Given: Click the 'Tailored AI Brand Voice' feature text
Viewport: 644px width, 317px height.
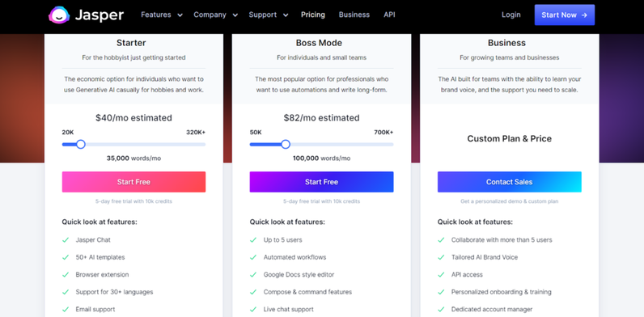Looking at the screenshot, I should coord(485,257).
